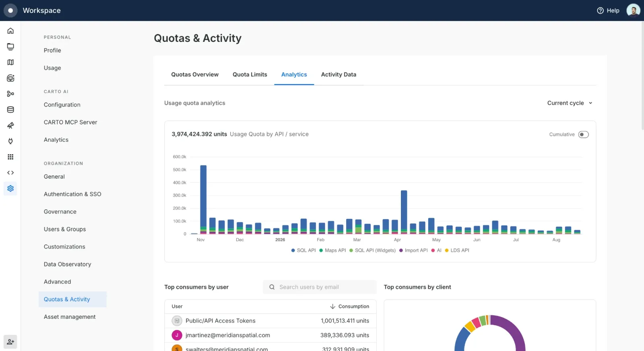Open the Applications grid icon
644x351 pixels.
pos(10,157)
